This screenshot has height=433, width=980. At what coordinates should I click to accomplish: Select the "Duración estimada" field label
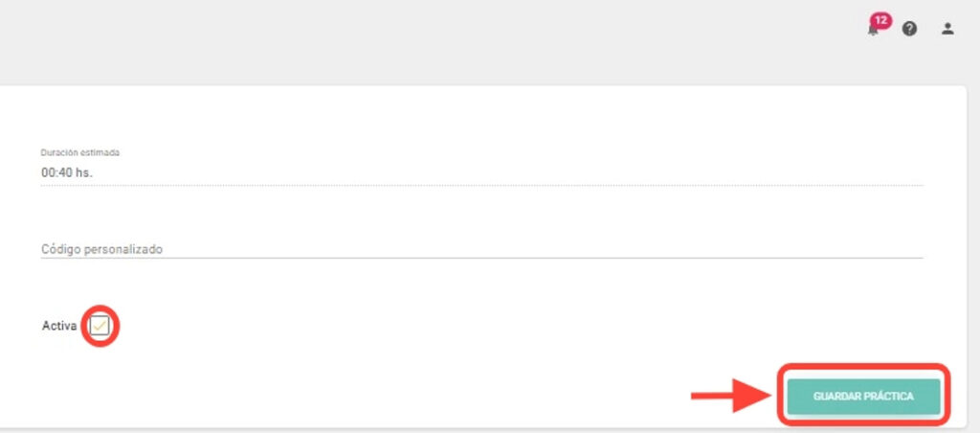(79, 152)
